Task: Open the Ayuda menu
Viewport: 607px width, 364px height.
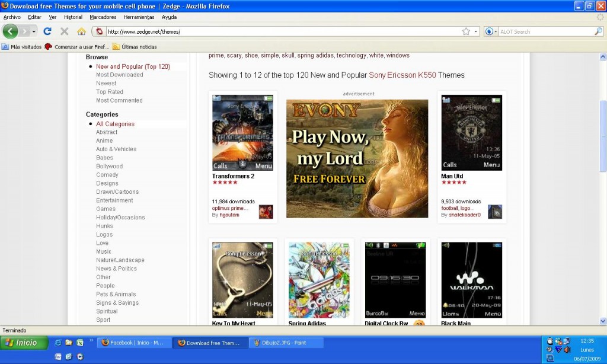Action: coord(169,17)
